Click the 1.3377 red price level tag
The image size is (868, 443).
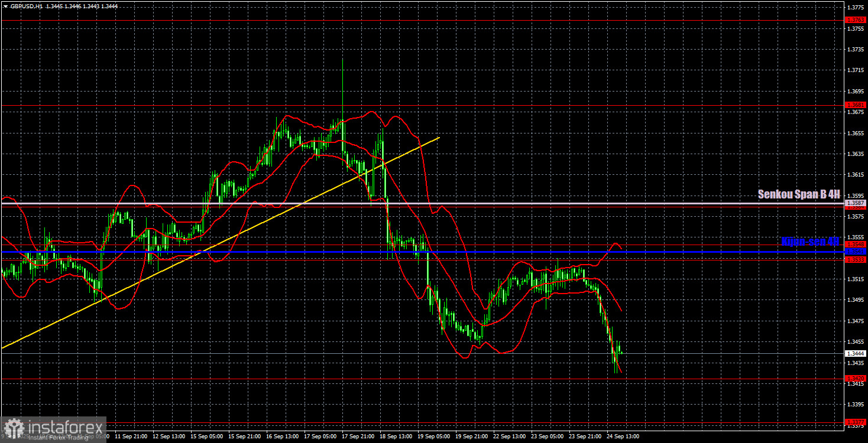point(856,423)
